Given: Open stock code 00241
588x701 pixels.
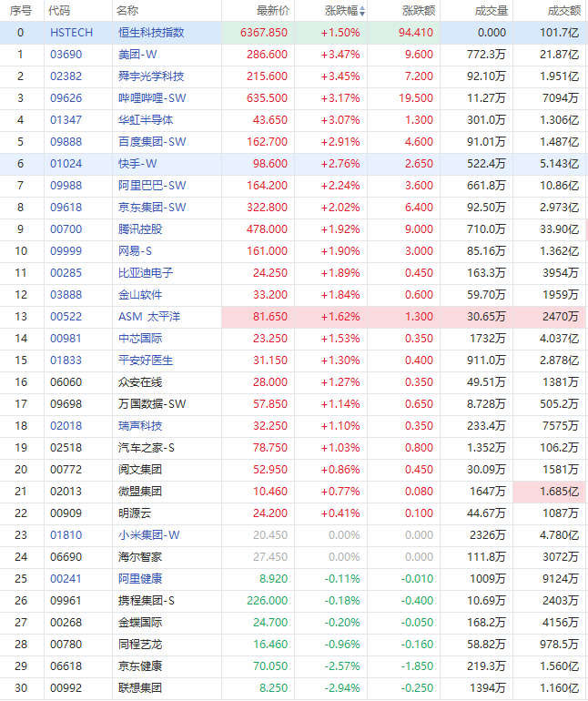Looking at the screenshot, I should [66, 579].
